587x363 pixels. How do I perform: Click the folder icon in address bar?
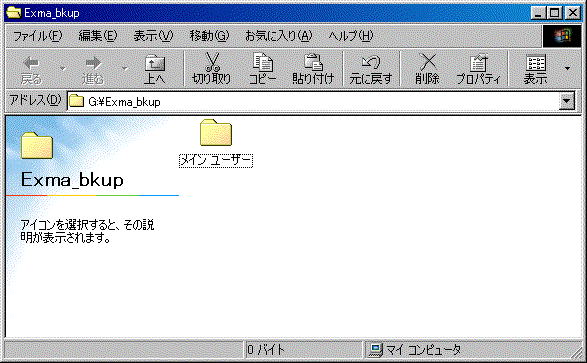pos(77,101)
